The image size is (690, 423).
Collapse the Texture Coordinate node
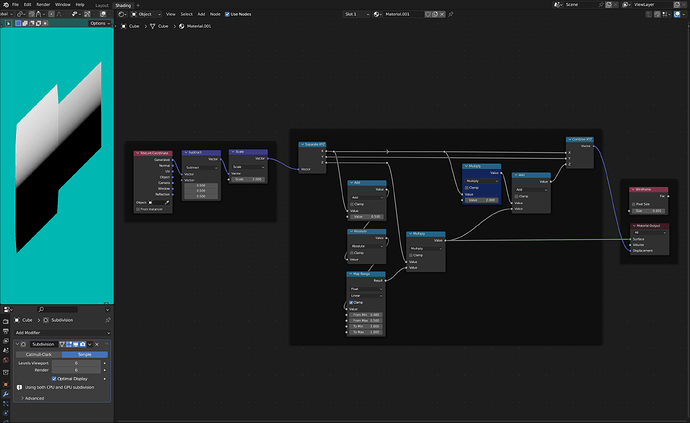point(137,153)
